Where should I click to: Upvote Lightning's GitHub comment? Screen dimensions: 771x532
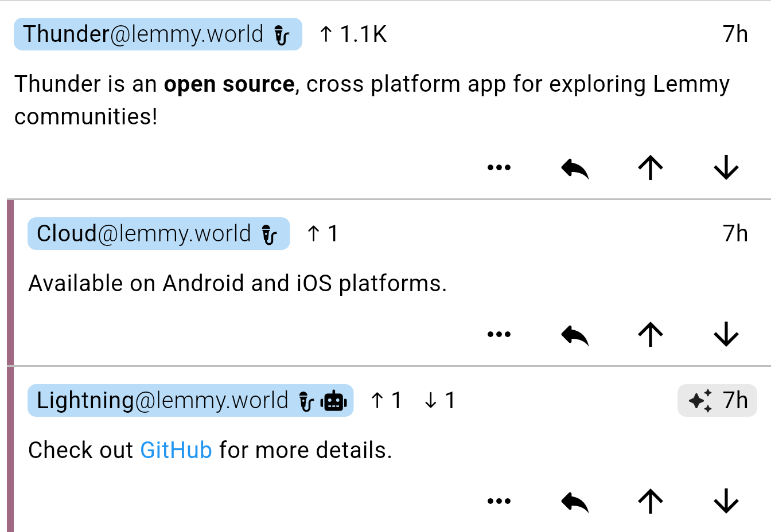[651, 502]
